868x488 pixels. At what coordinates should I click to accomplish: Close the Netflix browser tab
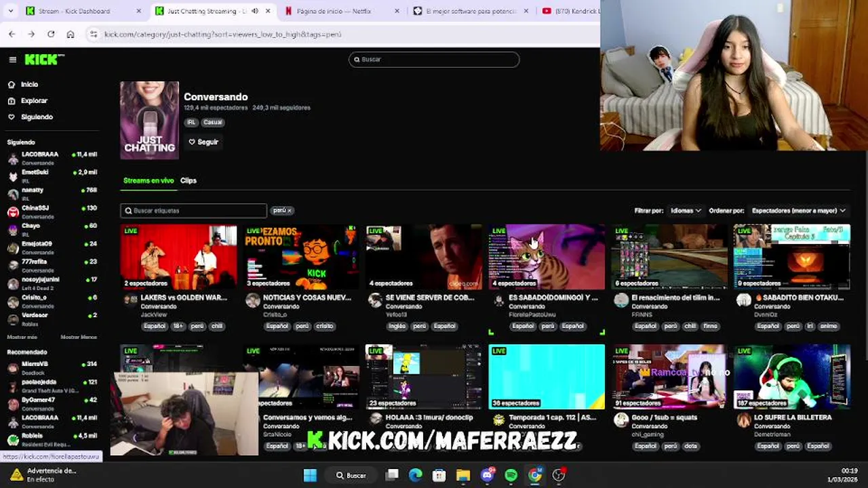(x=397, y=11)
